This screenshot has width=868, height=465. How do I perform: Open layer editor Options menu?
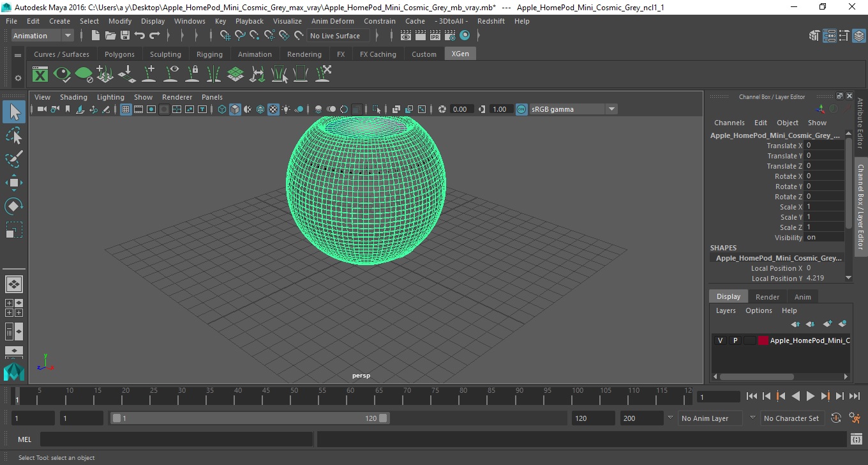[758, 310]
